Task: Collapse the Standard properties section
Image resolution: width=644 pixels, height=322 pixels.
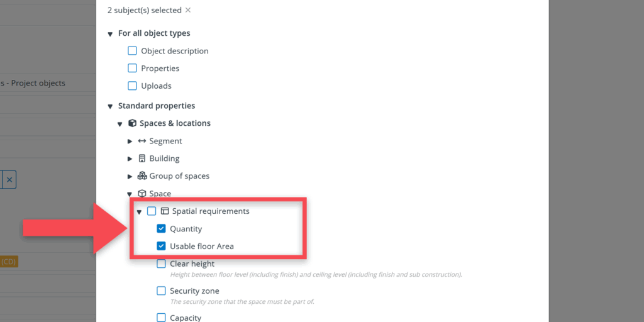Action: [x=110, y=106]
